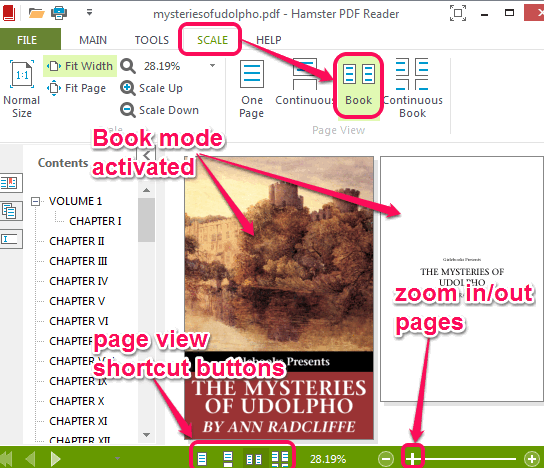Select Continuous page view in ribbon
The image size is (544, 468).
[x=305, y=83]
